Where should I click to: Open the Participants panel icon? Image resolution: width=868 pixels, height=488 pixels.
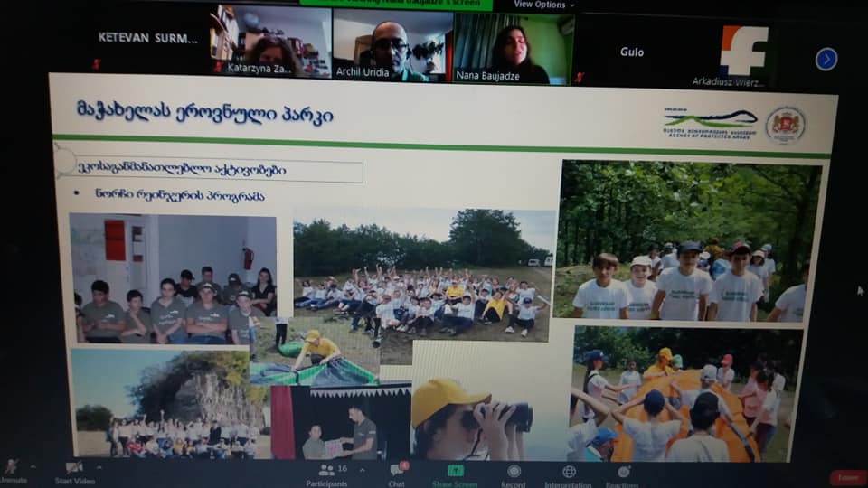326,470
